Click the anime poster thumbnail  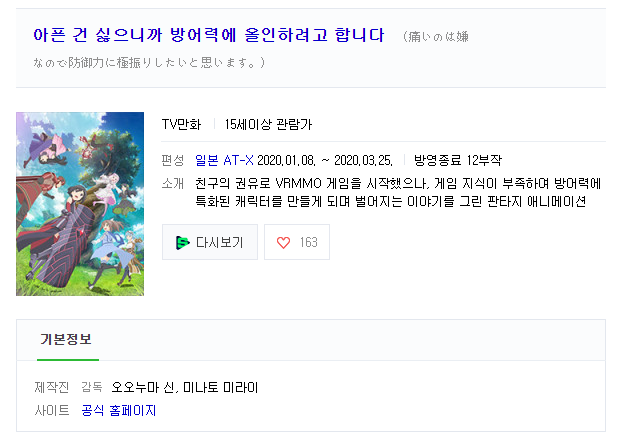tap(80, 204)
